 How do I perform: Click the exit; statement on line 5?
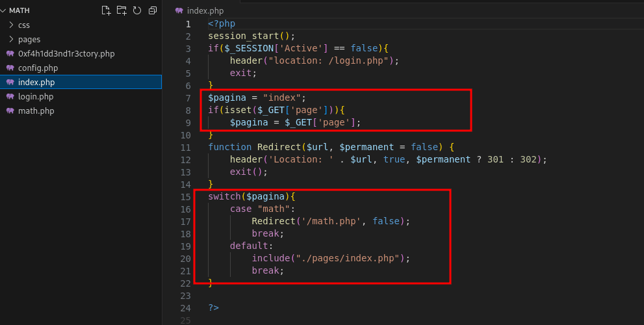coord(244,73)
